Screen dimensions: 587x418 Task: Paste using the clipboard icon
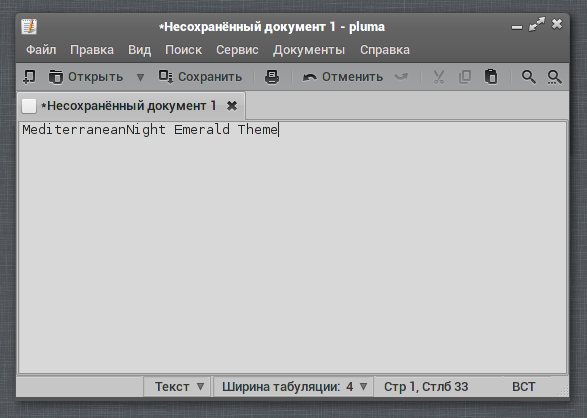pos(491,77)
